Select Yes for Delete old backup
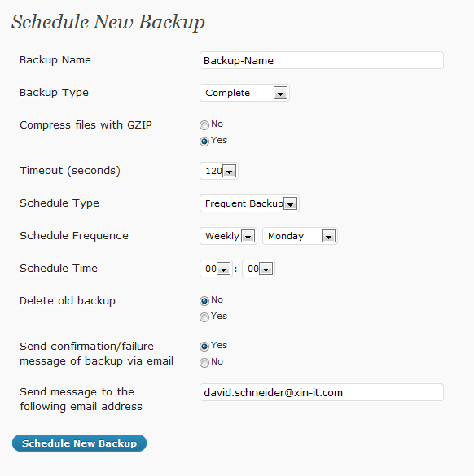 (x=204, y=317)
